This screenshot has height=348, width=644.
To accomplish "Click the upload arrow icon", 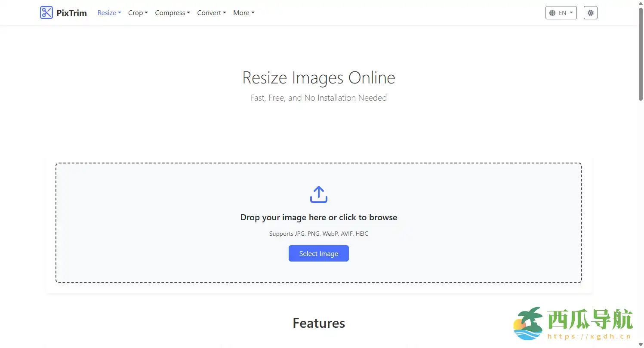I will tap(319, 194).
